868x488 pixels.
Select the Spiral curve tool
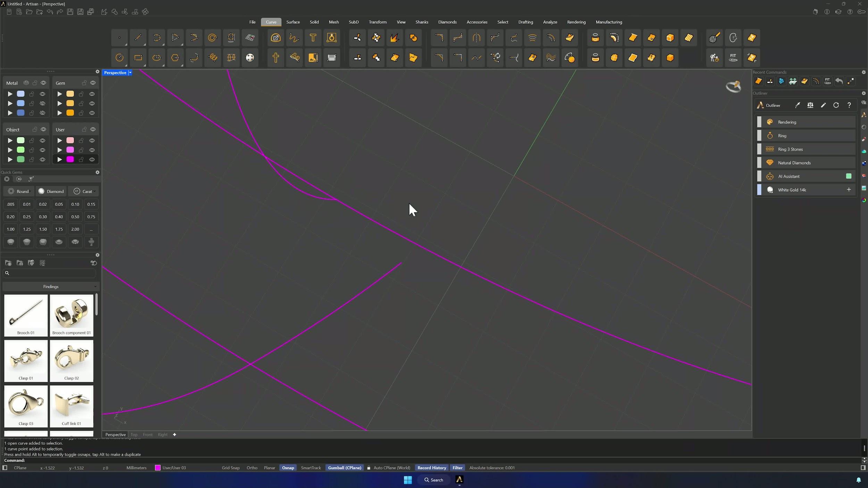click(x=212, y=38)
